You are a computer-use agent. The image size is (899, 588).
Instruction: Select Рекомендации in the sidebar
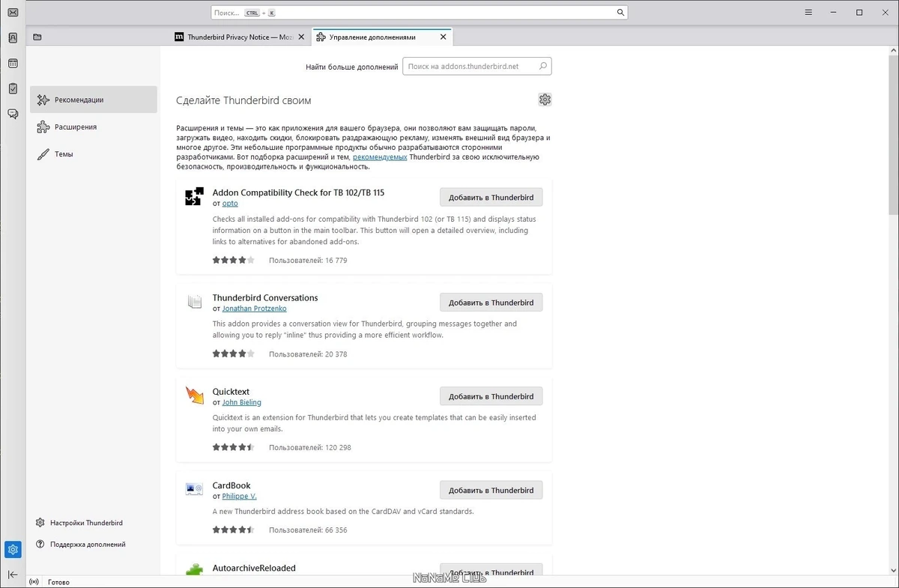(x=94, y=100)
